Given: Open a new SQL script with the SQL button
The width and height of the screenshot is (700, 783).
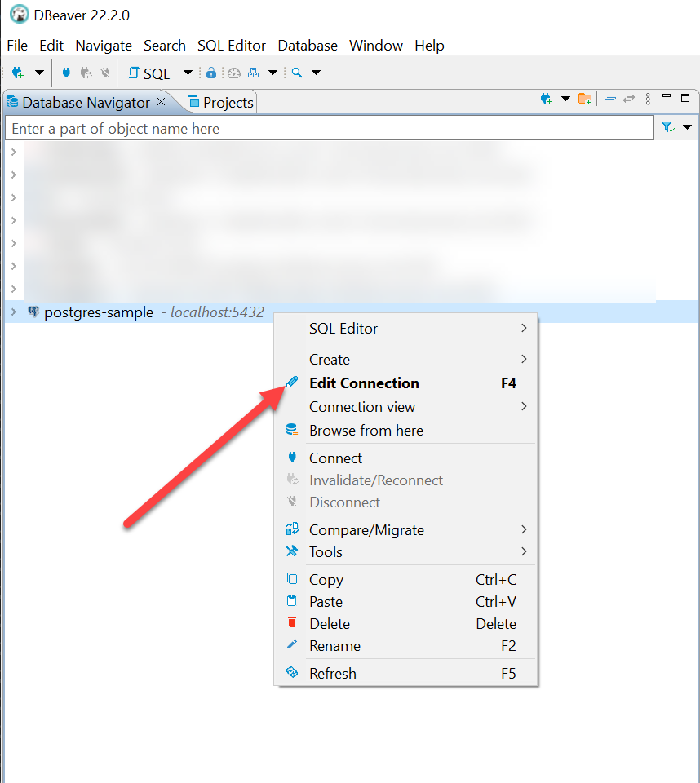Looking at the screenshot, I should (x=149, y=73).
